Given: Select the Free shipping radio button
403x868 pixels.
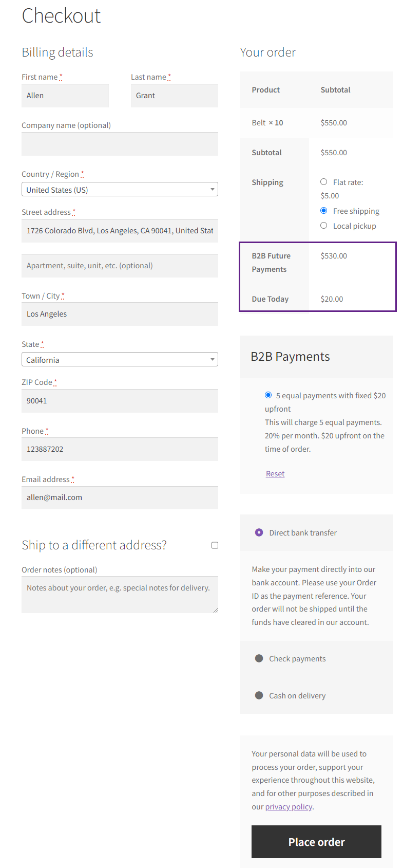Looking at the screenshot, I should (323, 211).
